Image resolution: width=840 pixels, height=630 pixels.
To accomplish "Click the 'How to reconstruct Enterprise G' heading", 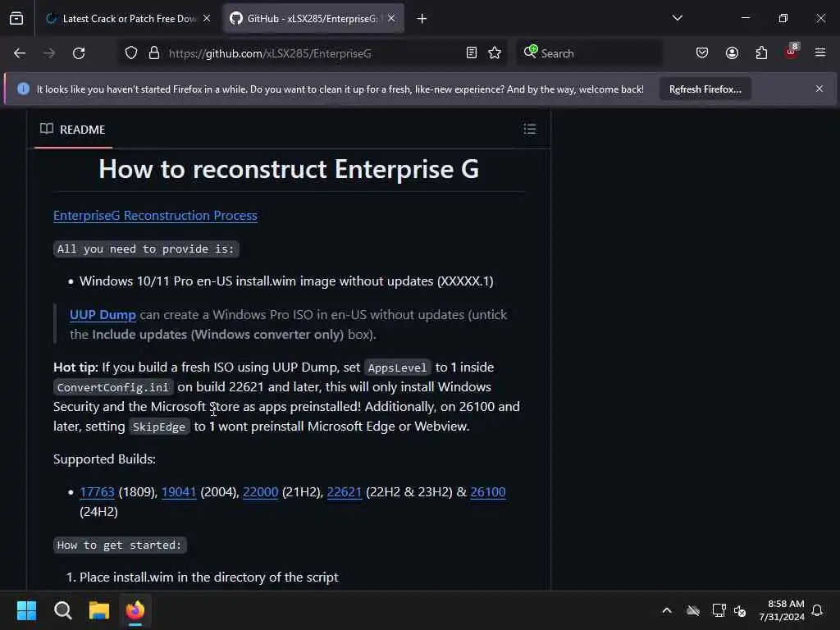I will pos(289,169).
